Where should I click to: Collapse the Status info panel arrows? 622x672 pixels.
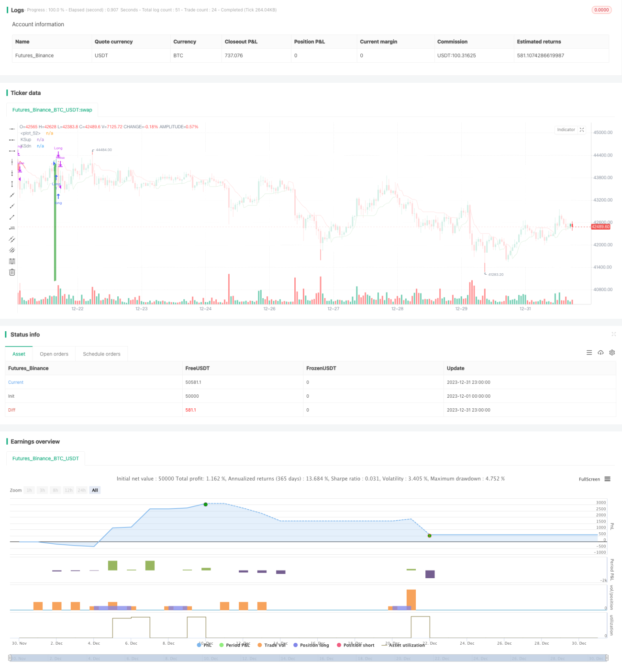click(x=613, y=334)
